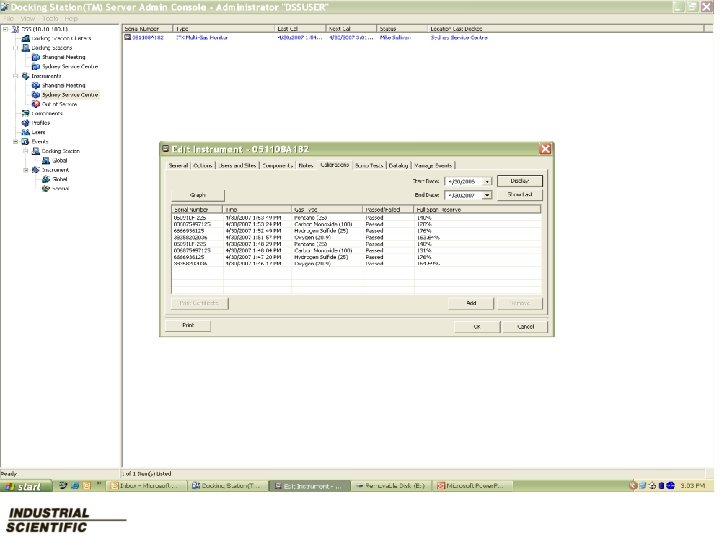Click the DSS server root icon in tree
This screenshot has height=540, width=720.
click(15, 29)
